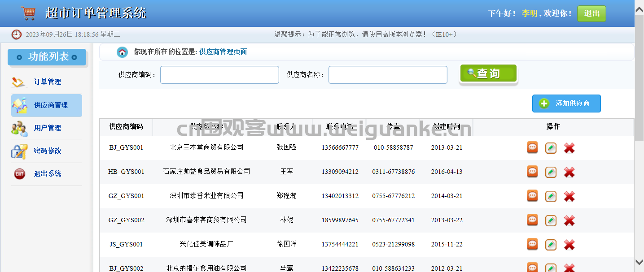The height and width of the screenshot is (272, 644).
Task: Click phone number 13309094212
Action: tap(340, 172)
